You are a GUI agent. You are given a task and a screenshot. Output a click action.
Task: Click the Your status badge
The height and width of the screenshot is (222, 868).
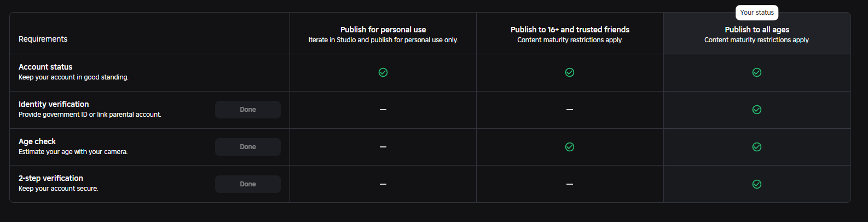point(757,13)
